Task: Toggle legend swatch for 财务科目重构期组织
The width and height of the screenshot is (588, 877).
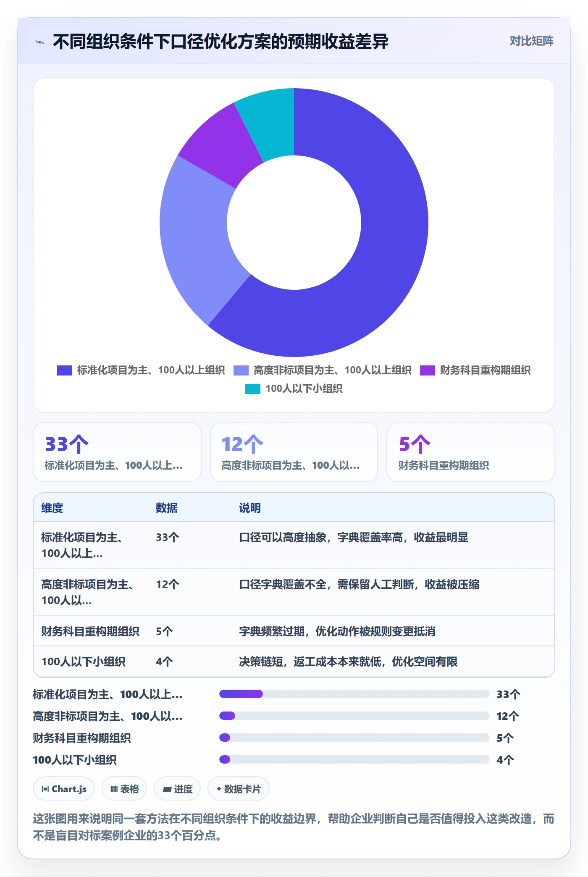Action: (x=428, y=370)
